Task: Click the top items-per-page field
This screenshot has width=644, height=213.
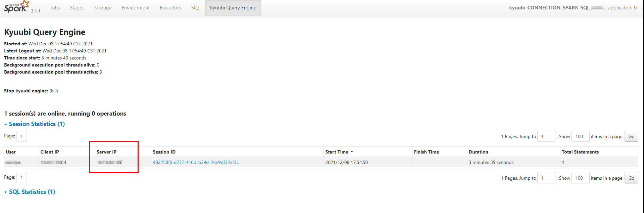Action: pyautogui.click(x=580, y=136)
